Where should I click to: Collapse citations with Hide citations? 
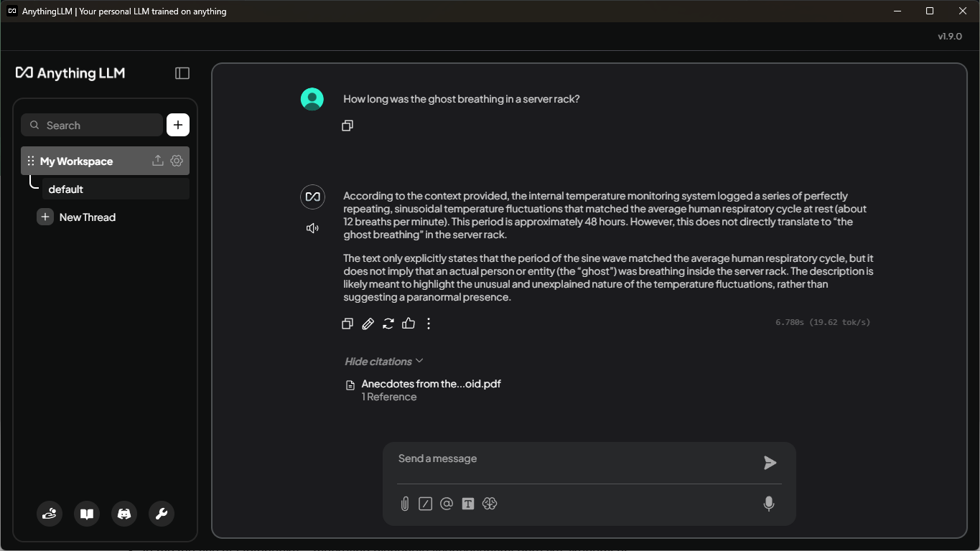383,361
